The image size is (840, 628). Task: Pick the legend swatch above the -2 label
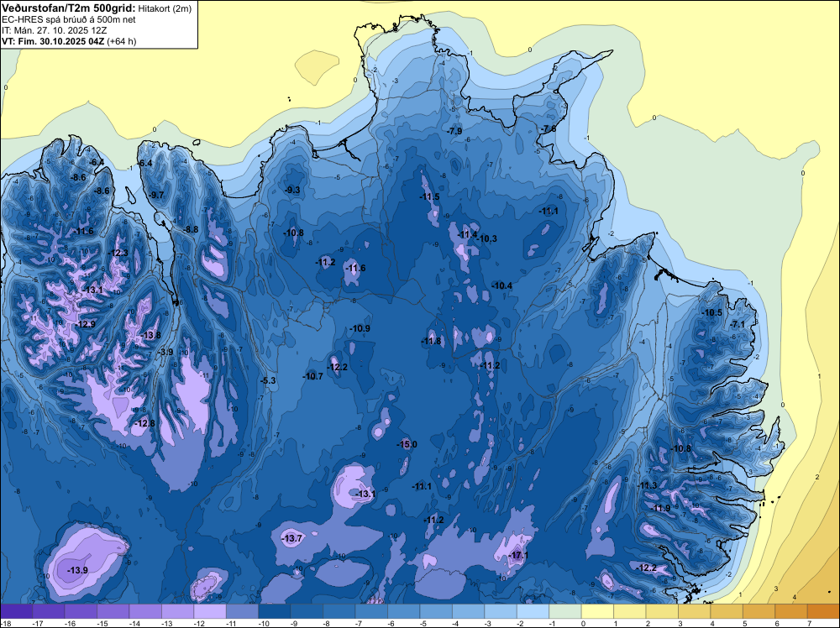[533, 611]
